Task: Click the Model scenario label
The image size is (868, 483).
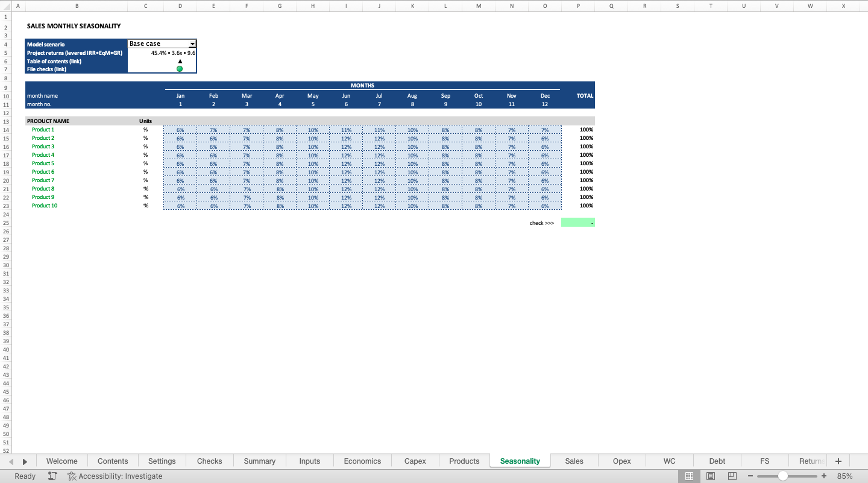Action: (x=46, y=45)
